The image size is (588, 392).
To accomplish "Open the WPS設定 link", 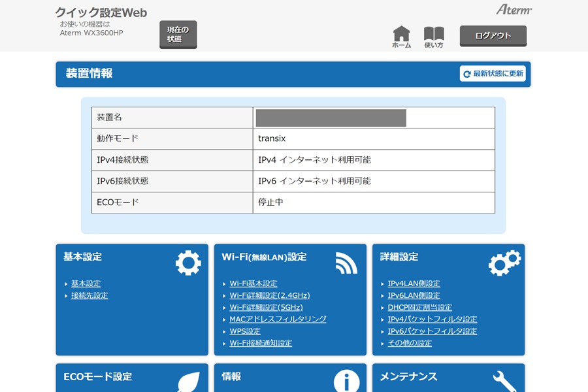I will tap(245, 331).
